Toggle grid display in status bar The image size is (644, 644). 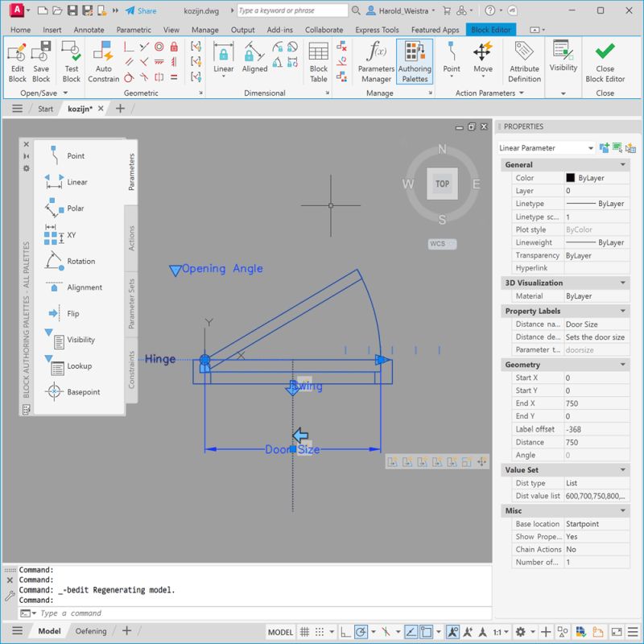304,632
